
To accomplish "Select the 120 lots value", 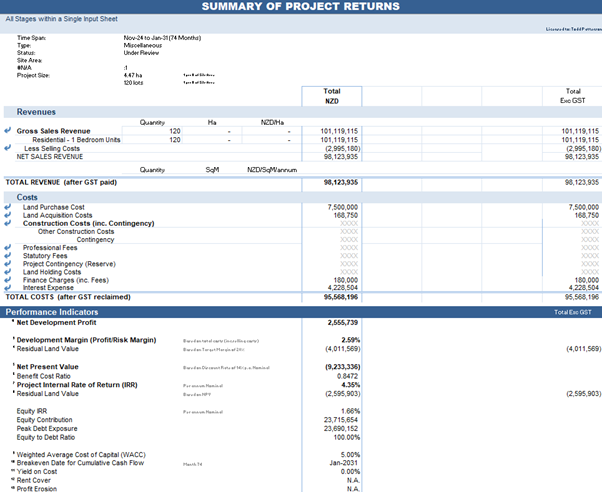I will click(133, 83).
